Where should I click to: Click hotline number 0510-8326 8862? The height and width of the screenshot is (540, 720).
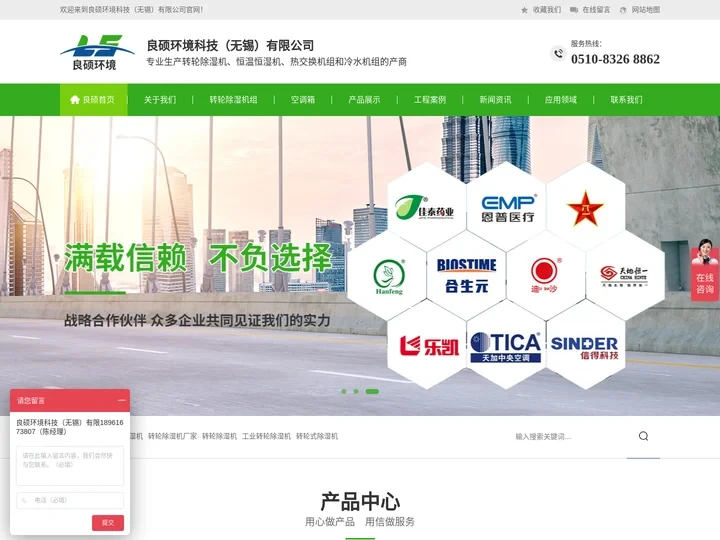point(615,59)
